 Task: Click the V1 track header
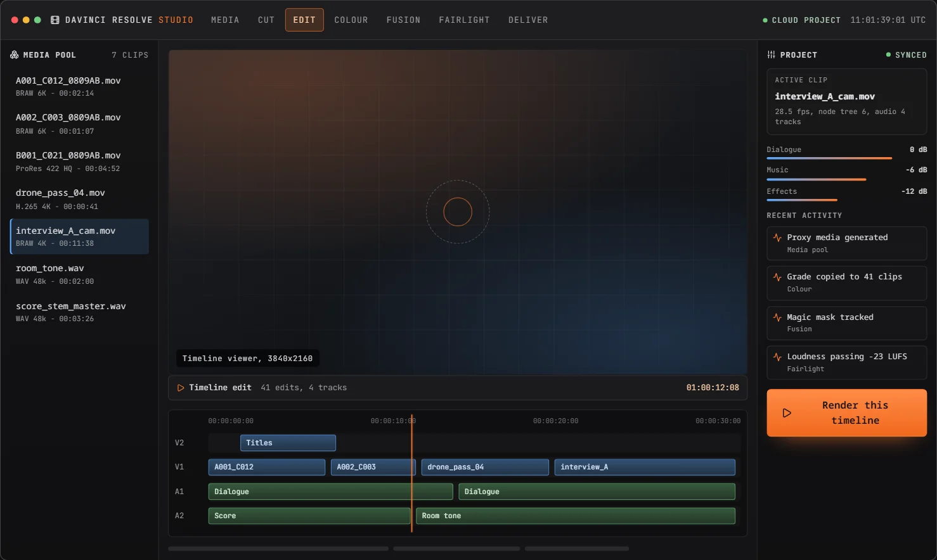[179, 467]
